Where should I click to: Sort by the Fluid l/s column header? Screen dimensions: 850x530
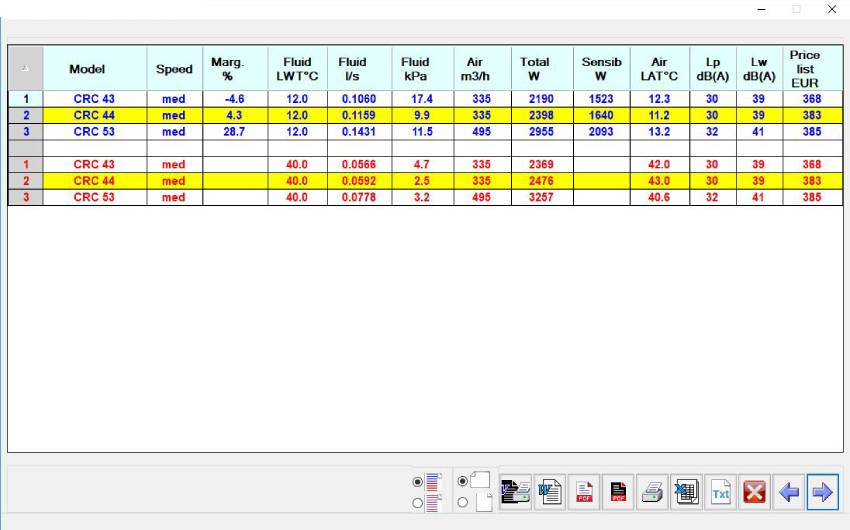[x=359, y=68]
